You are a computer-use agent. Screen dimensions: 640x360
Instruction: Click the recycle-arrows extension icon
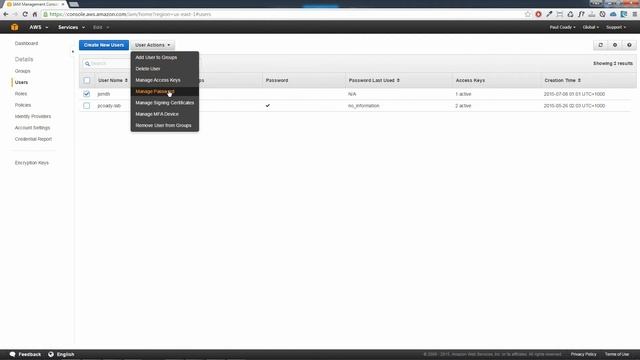[570, 14]
